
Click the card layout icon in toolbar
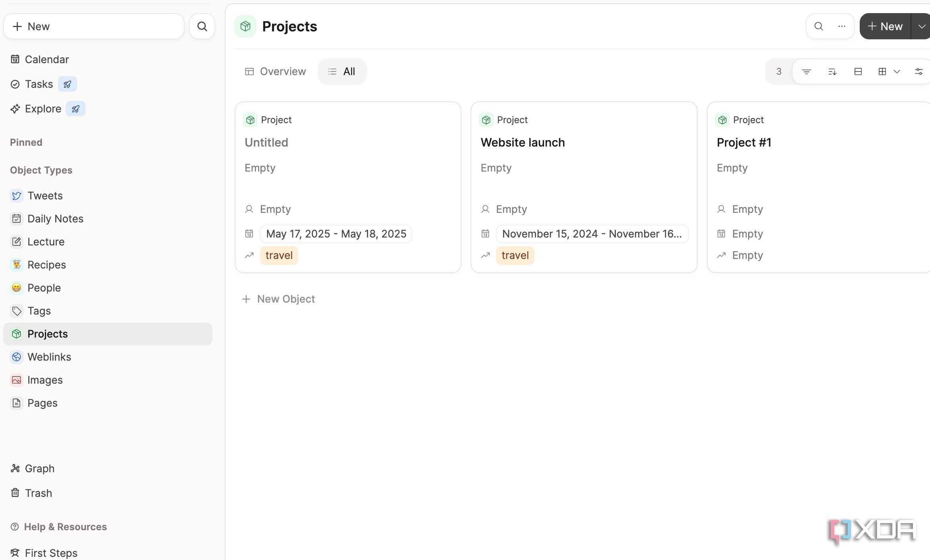click(858, 71)
